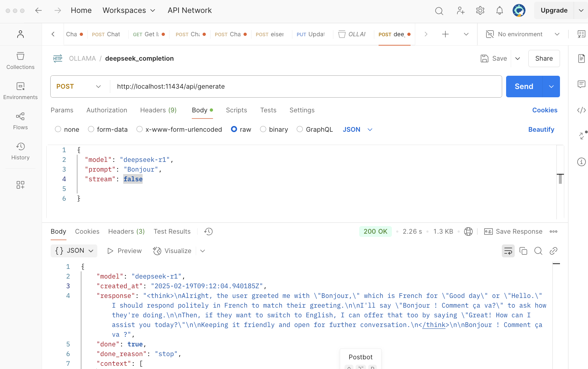This screenshot has height=369, width=588.
Task: Select the none body type radio button
Action: (x=58, y=129)
